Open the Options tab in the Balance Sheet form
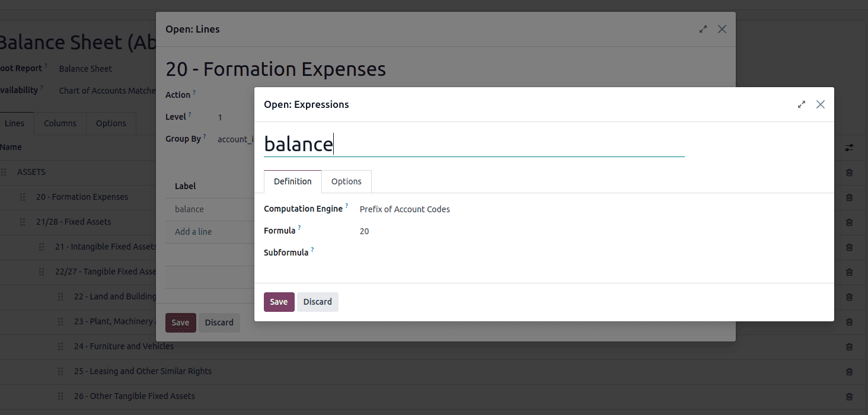This screenshot has height=415, width=868. click(x=111, y=123)
